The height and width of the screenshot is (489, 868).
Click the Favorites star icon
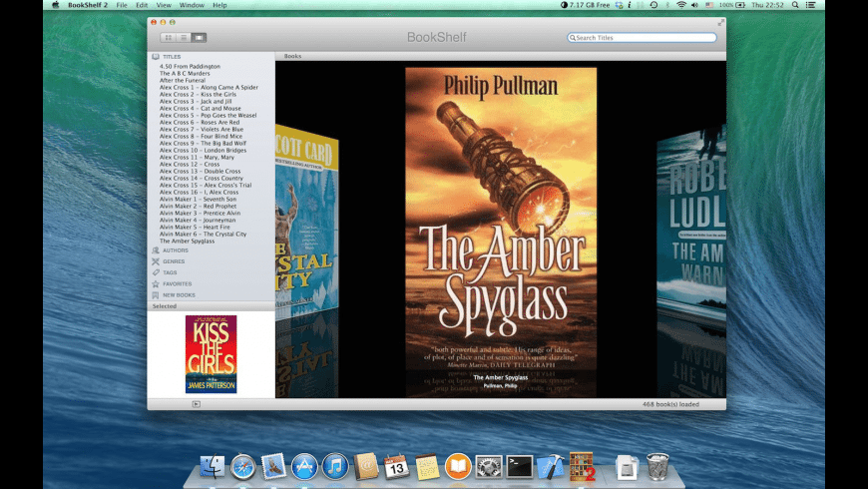coord(156,283)
